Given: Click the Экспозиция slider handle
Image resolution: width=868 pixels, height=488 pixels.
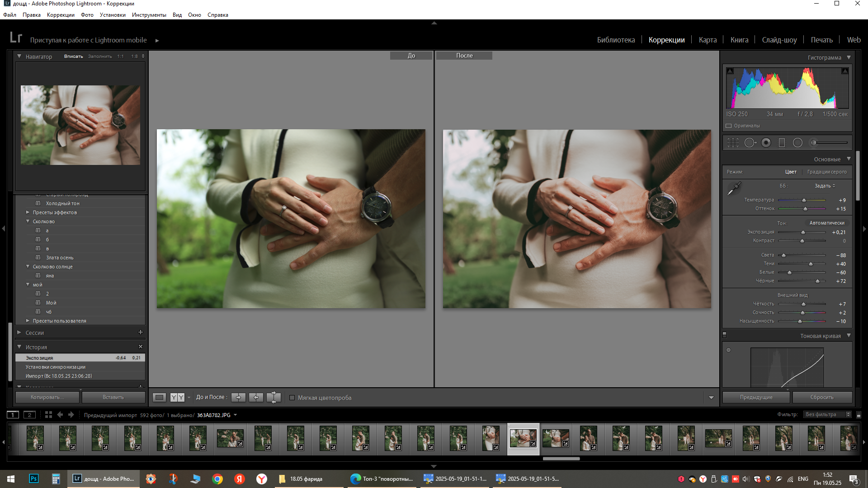Looking at the screenshot, I should tap(803, 232).
